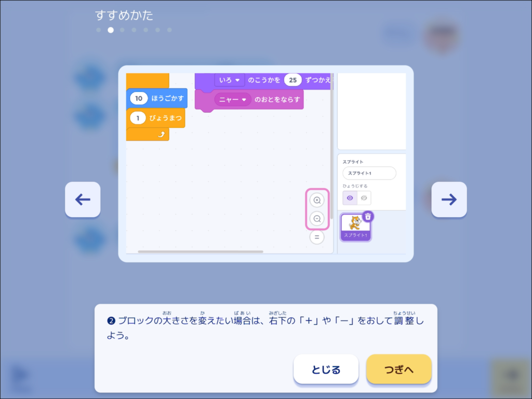This screenshot has height=399, width=532.
Task: Click the loop arrow on the orange block
Action: pos(162,135)
